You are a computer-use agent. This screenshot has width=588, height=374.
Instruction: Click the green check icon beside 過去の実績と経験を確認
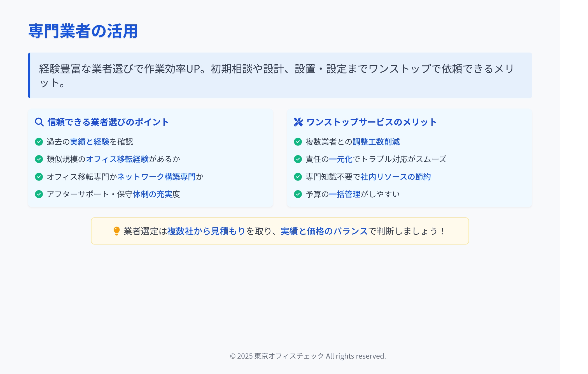39,142
